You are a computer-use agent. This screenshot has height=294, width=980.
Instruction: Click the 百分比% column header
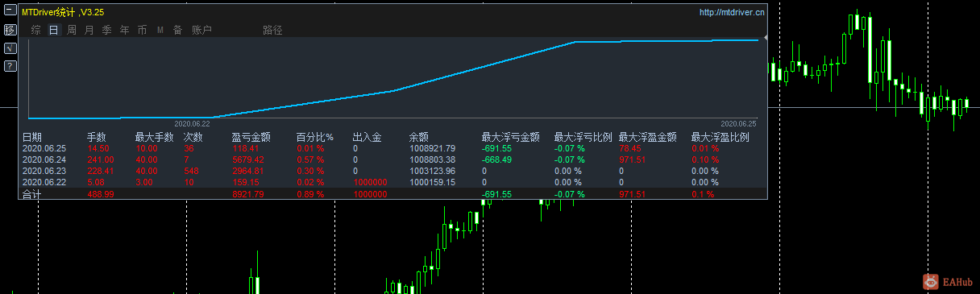pos(314,138)
